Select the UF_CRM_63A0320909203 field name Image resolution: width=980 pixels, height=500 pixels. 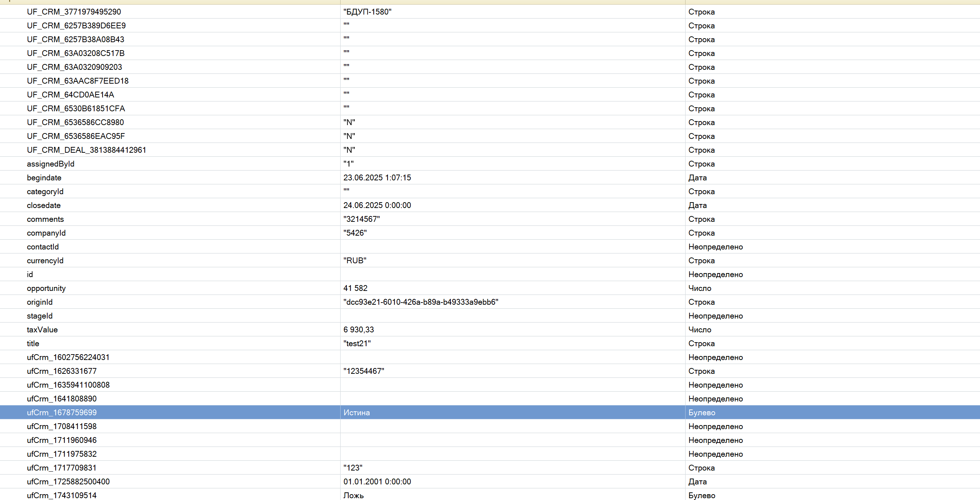point(75,67)
